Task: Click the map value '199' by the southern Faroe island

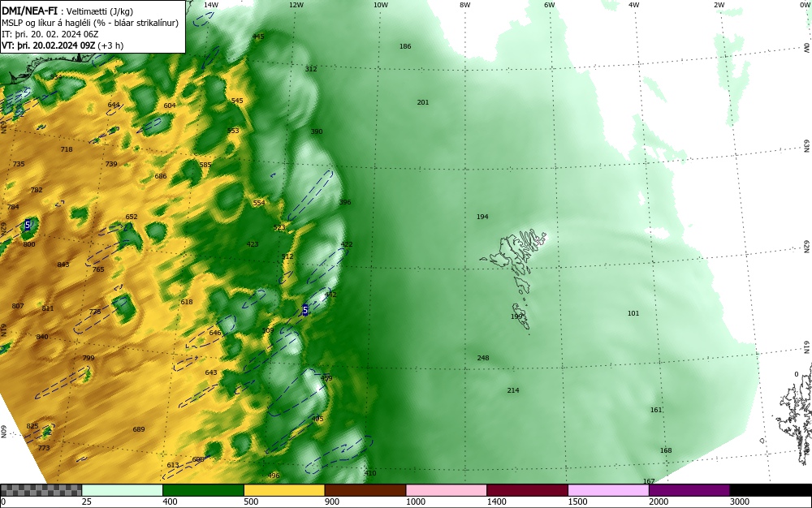Action: point(516,316)
